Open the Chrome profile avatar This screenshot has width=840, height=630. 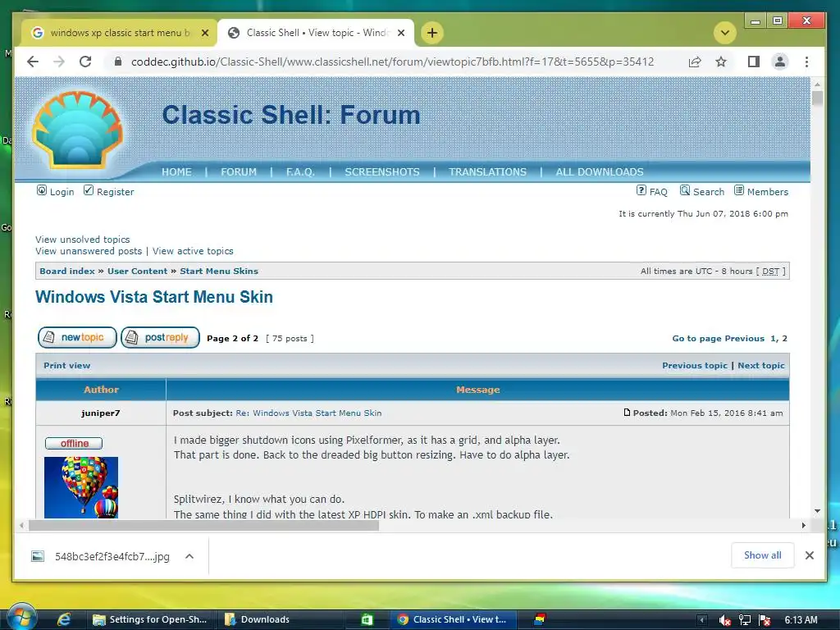pyautogui.click(x=780, y=62)
